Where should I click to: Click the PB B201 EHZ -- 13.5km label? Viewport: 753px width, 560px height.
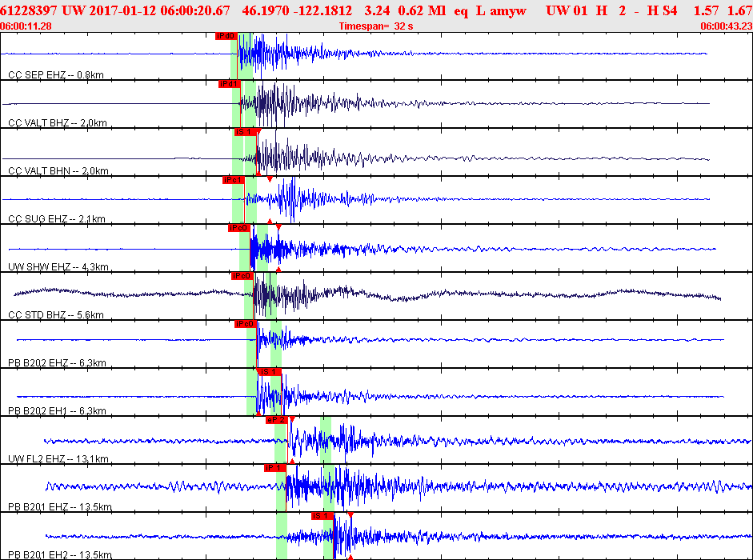click(60, 507)
